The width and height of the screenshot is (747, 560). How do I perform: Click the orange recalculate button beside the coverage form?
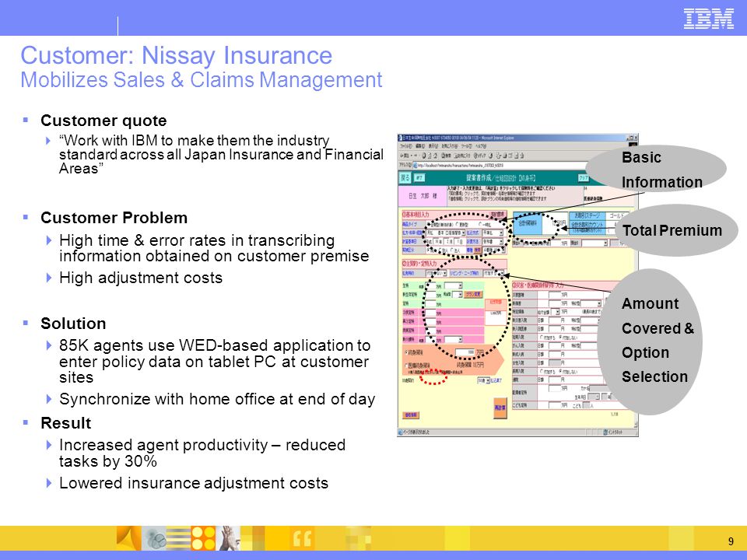click(x=500, y=408)
